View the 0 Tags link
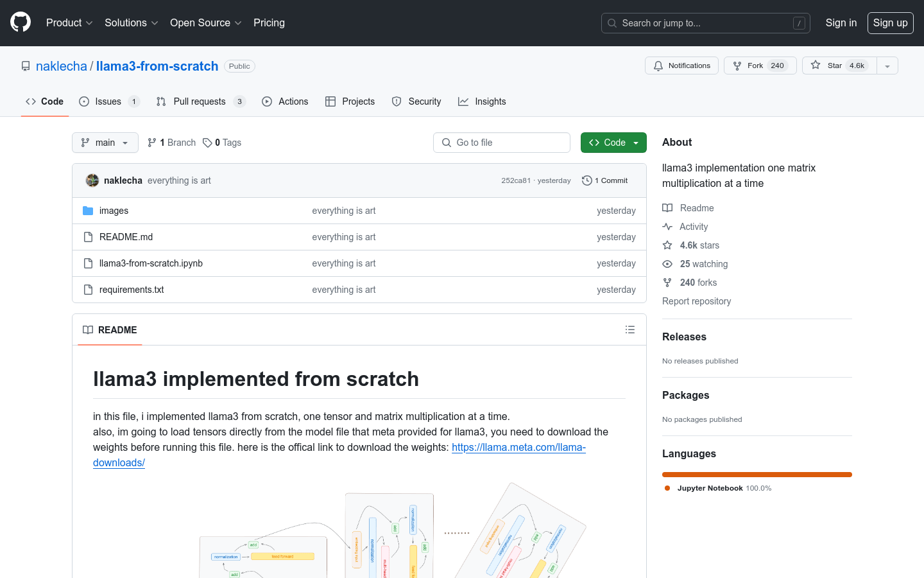 coord(222,143)
